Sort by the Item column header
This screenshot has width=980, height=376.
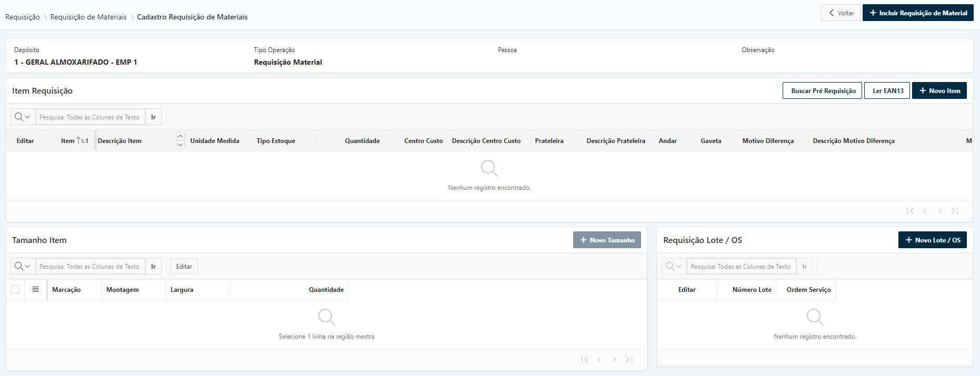coord(67,141)
